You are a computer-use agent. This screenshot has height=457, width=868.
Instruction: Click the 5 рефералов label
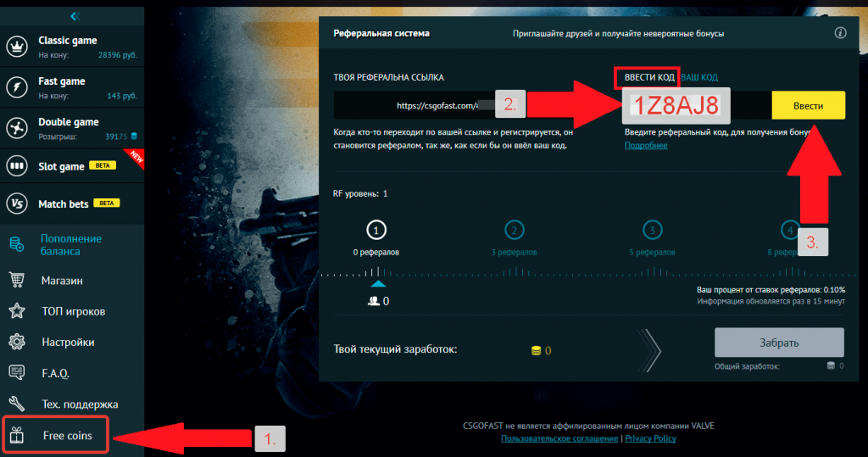(x=652, y=252)
